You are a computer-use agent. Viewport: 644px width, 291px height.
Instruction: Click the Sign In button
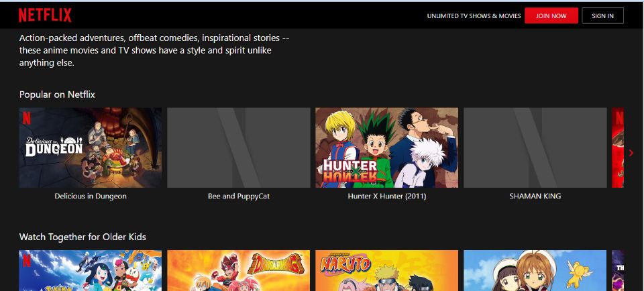pos(602,15)
